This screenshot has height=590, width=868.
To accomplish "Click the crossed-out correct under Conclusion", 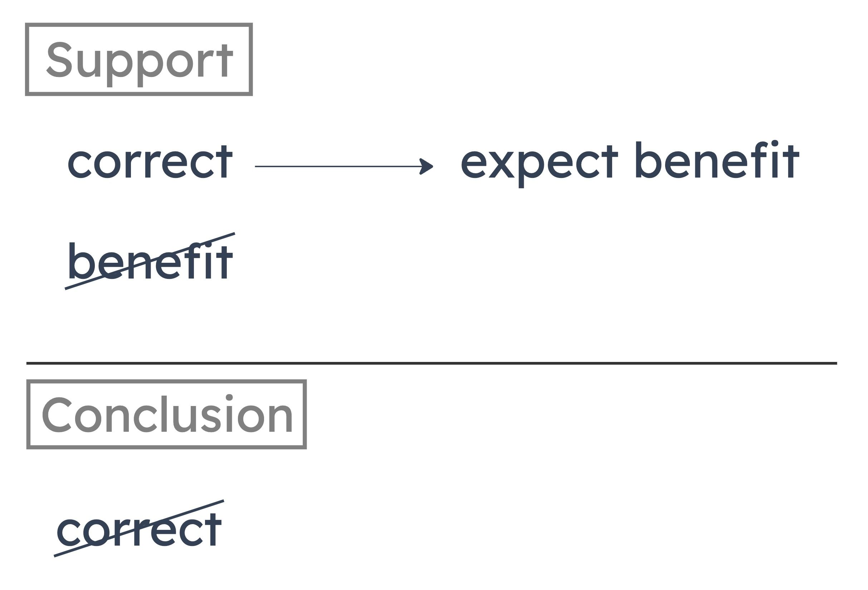I will coord(139,529).
